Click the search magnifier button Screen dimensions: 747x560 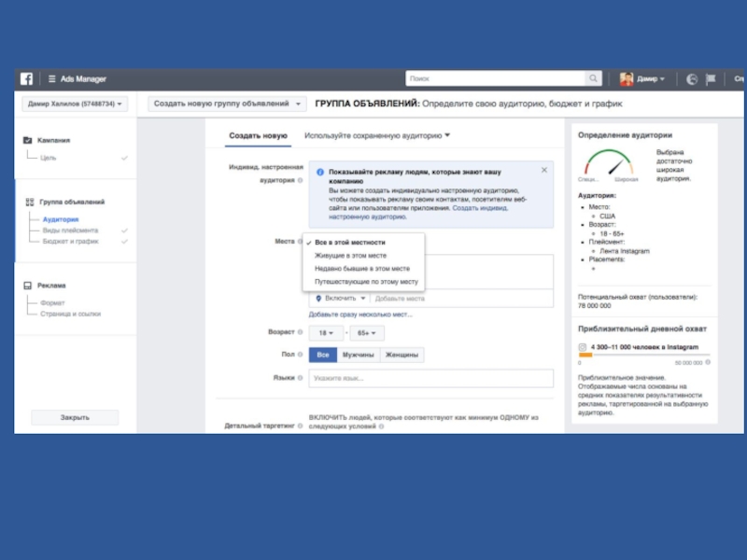coord(593,78)
